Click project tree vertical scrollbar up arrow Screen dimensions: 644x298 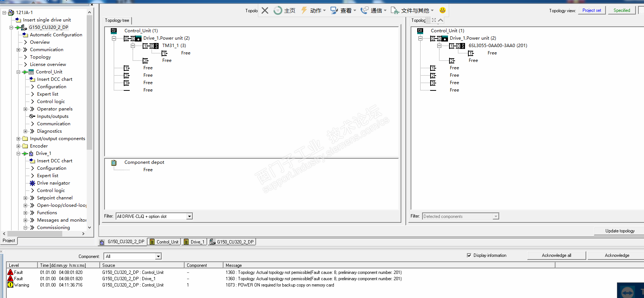coord(89,12)
